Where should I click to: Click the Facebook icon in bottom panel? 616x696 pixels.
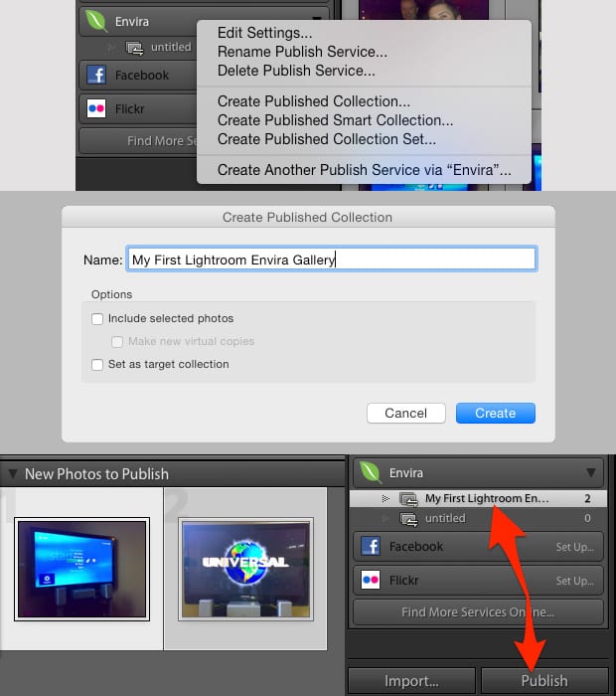click(x=371, y=546)
